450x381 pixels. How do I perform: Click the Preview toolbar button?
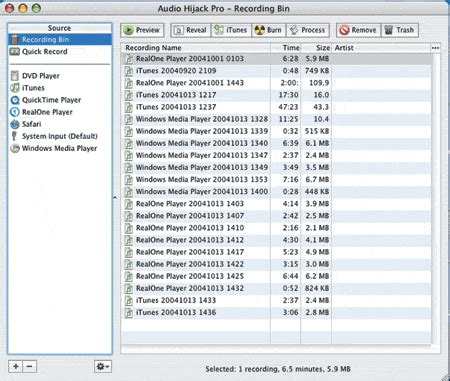click(142, 30)
